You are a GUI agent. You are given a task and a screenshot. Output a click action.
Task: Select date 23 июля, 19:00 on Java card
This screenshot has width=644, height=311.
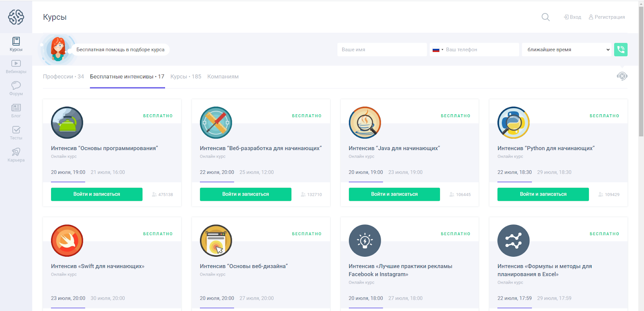405,172
